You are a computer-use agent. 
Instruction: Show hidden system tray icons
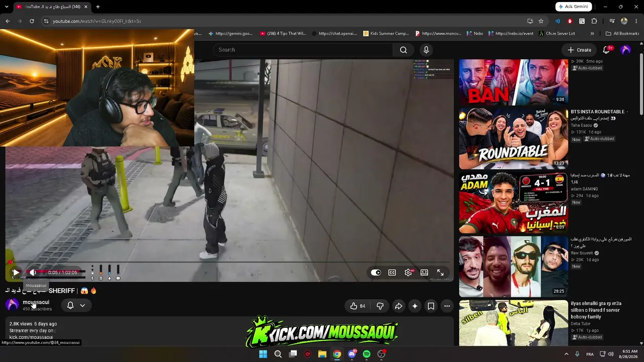(x=566, y=354)
